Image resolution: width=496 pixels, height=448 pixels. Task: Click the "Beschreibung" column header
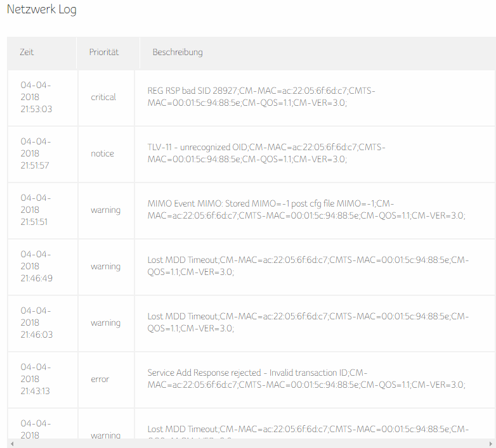click(178, 53)
